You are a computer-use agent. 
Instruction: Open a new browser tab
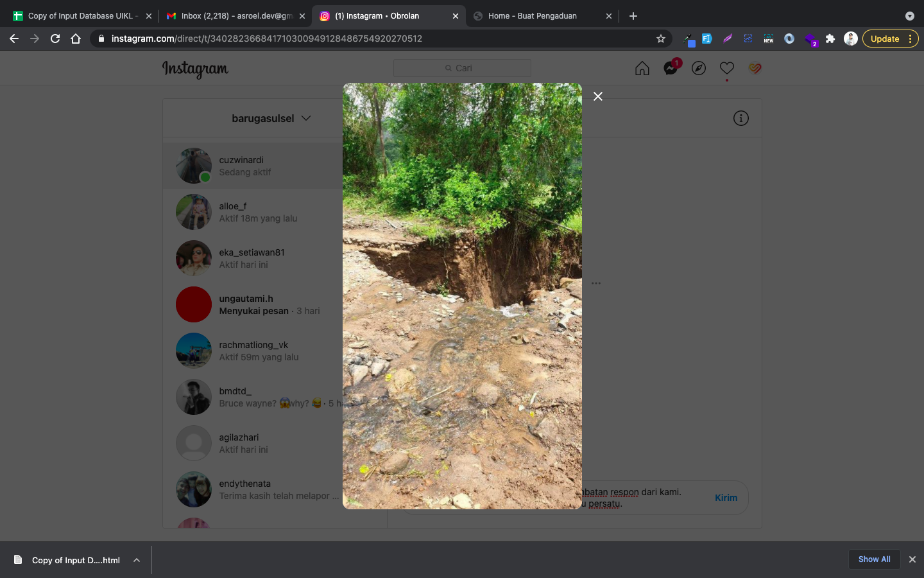click(633, 16)
